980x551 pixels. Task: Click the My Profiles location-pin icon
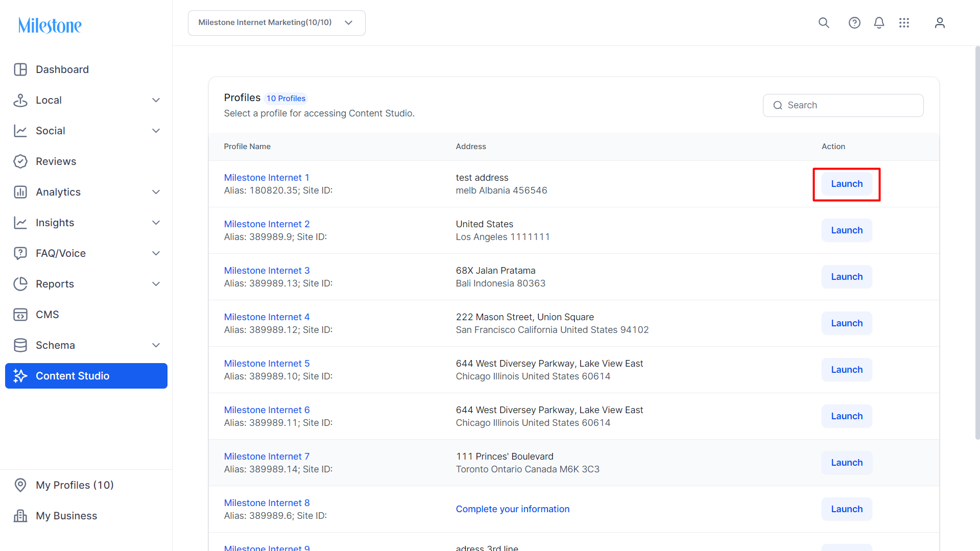(x=20, y=485)
